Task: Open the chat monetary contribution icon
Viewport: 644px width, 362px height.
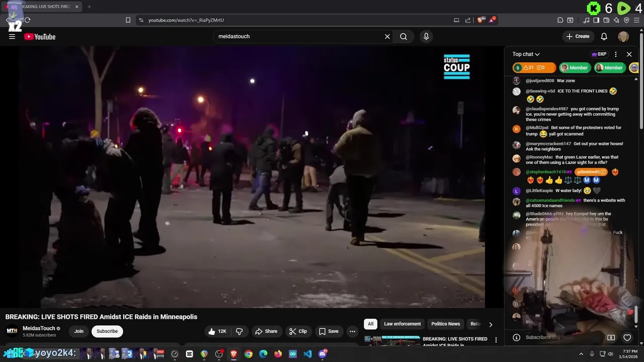Action: coord(611,338)
